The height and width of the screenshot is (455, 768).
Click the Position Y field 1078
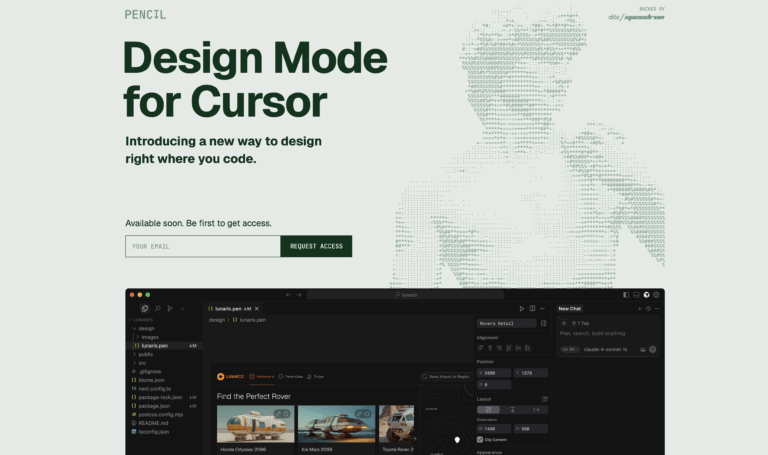click(x=531, y=373)
